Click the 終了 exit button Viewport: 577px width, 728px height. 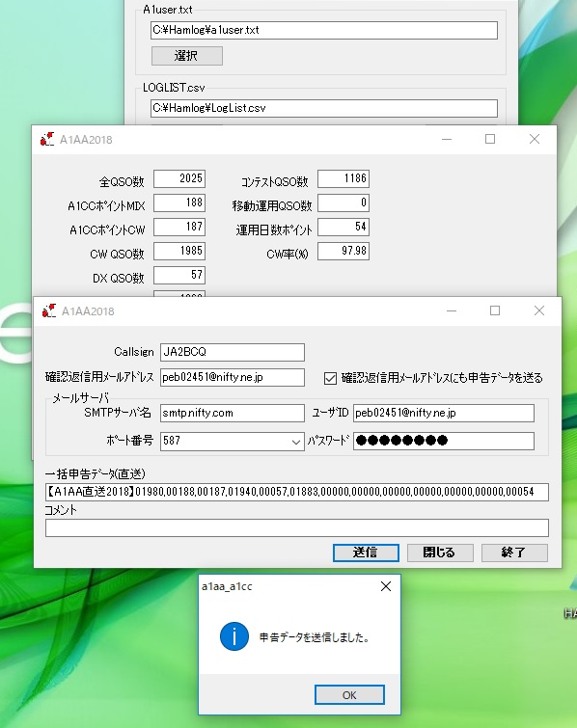(514, 553)
